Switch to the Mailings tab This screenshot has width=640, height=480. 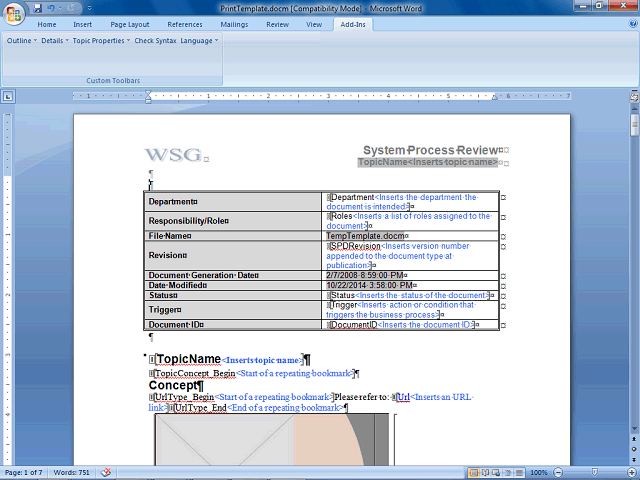click(x=234, y=24)
